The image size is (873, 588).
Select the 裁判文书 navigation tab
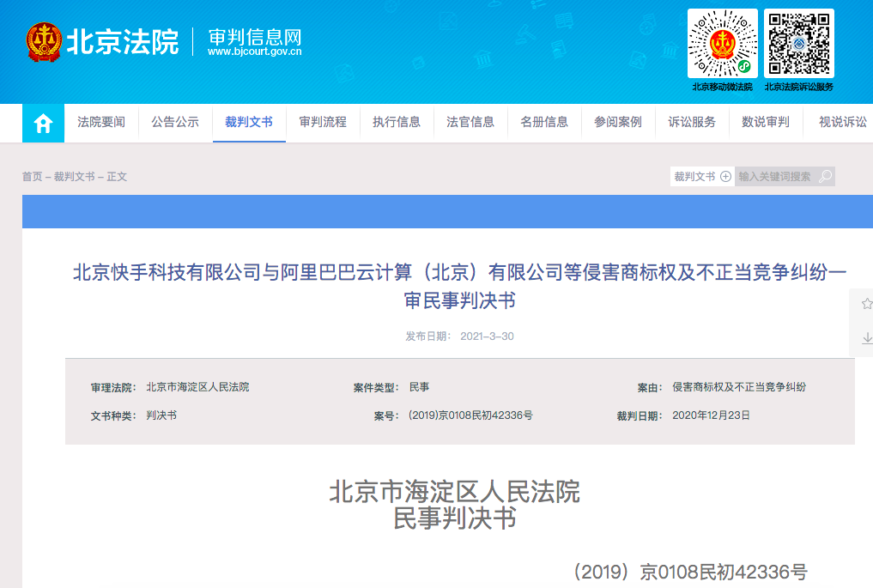coord(249,122)
